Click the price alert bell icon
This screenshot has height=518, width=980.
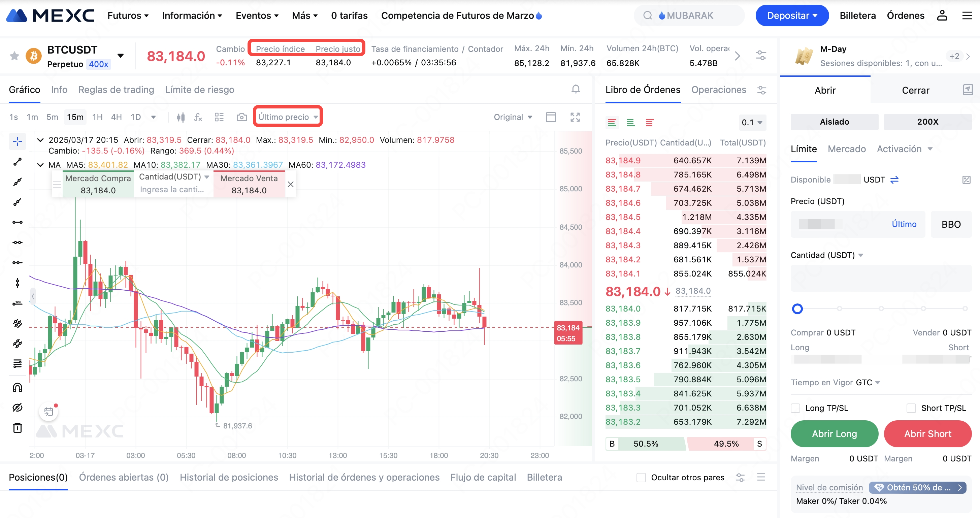click(576, 90)
